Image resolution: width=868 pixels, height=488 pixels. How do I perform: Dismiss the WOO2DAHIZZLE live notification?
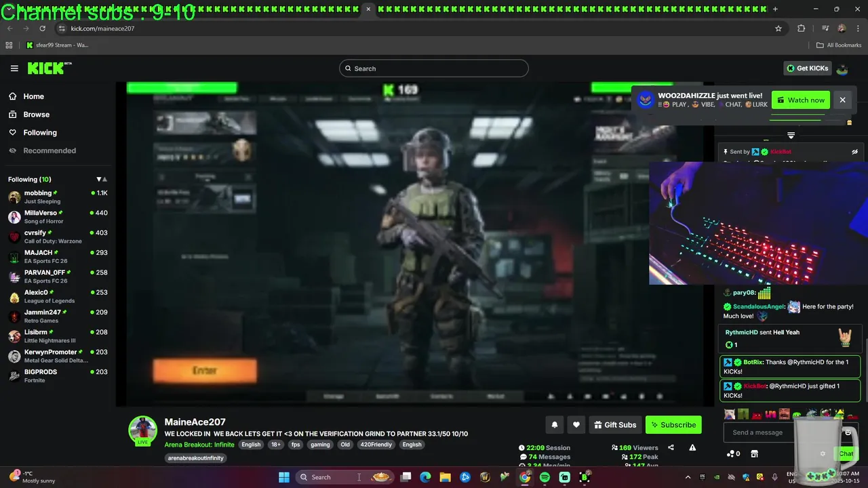pyautogui.click(x=842, y=100)
